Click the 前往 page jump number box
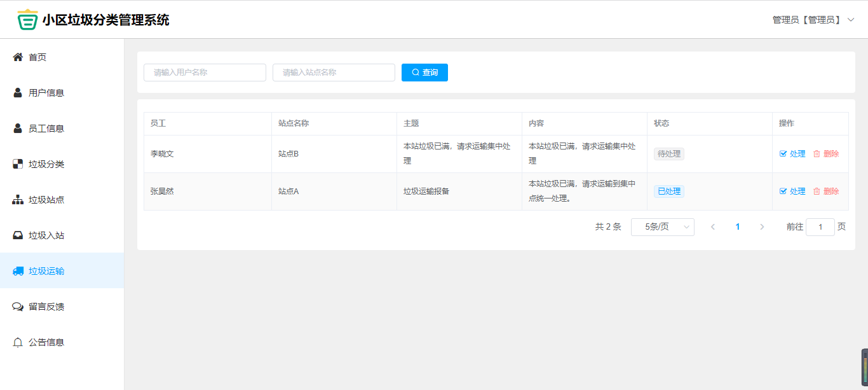This screenshot has height=390, width=868. (820, 227)
